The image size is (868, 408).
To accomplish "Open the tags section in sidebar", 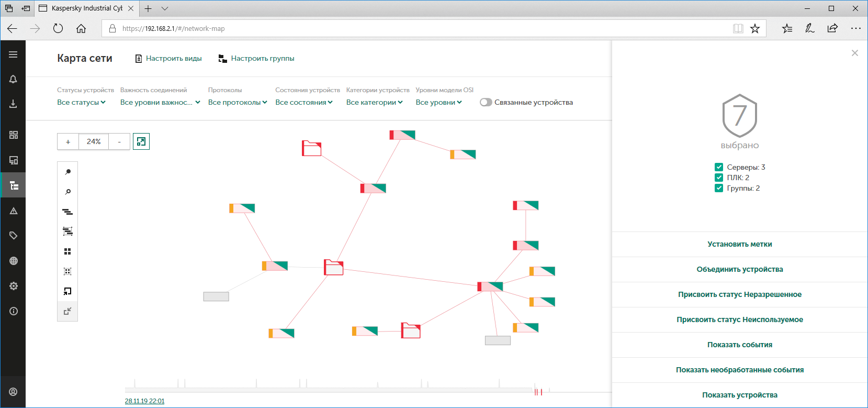I will [14, 236].
